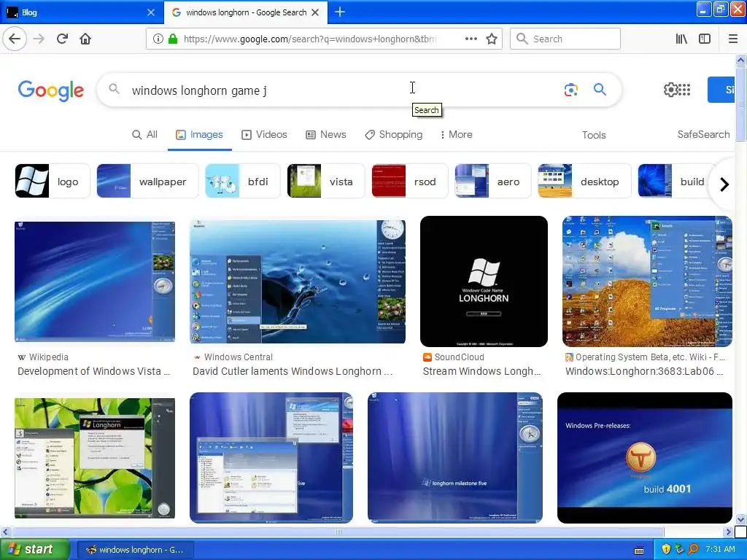Open the Google apps grid
The width and height of the screenshot is (747, 560).
coord(684,90)
